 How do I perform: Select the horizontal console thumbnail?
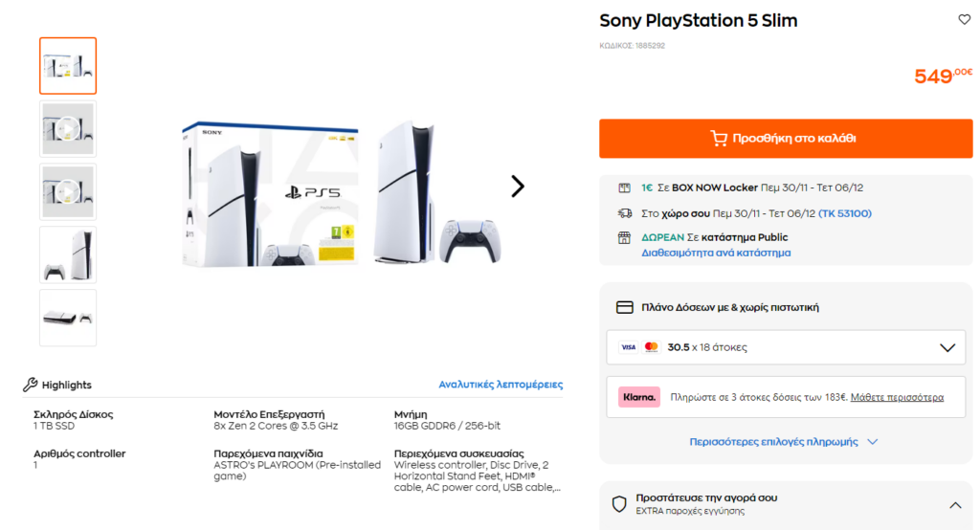[x=68, y=318]
